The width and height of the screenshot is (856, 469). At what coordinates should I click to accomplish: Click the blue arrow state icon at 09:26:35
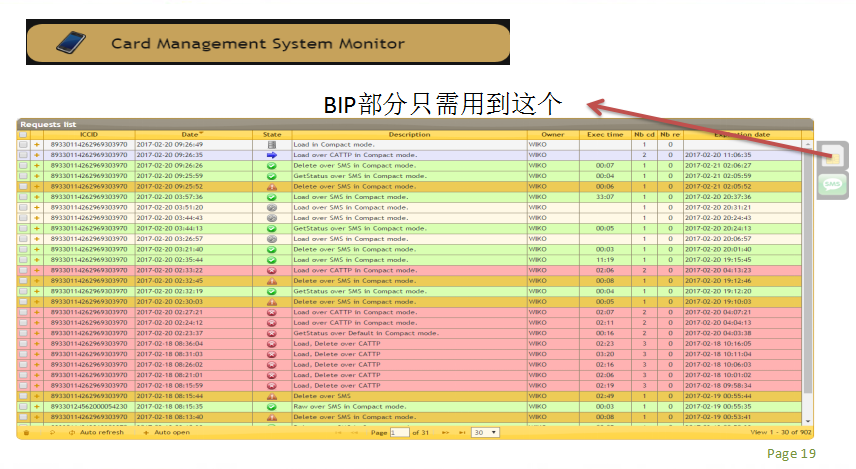click(x=271, y=155)
